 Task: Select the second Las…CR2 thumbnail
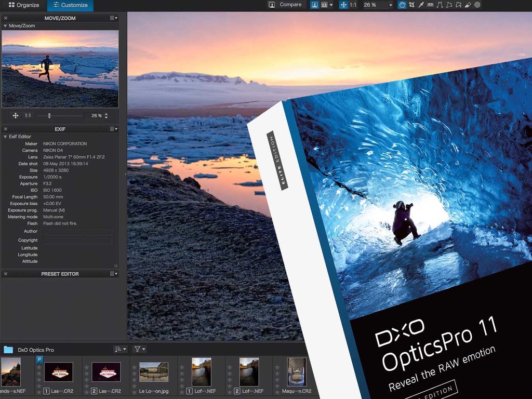click(106, 372)
